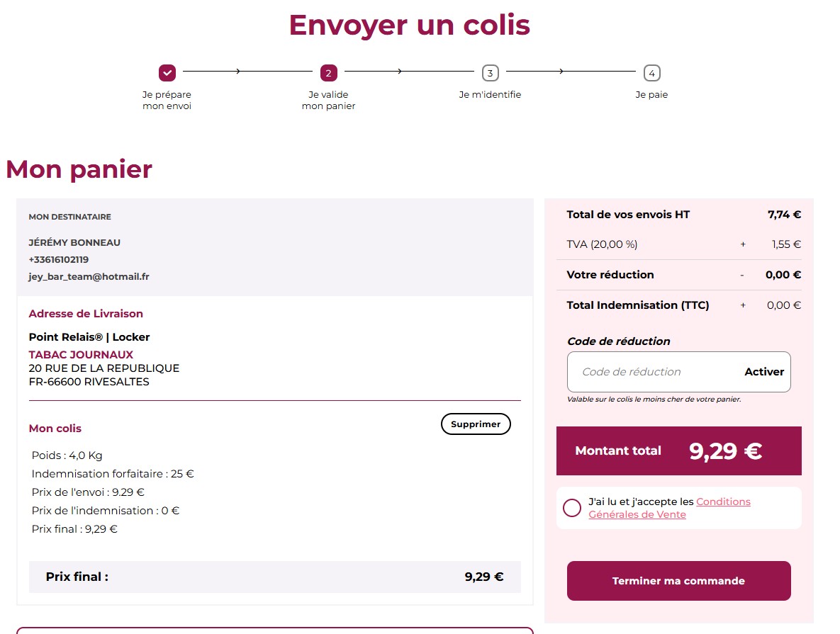Click the step 3 identification icon
This screenshot has height=634, width=840.
coord(490,72)
